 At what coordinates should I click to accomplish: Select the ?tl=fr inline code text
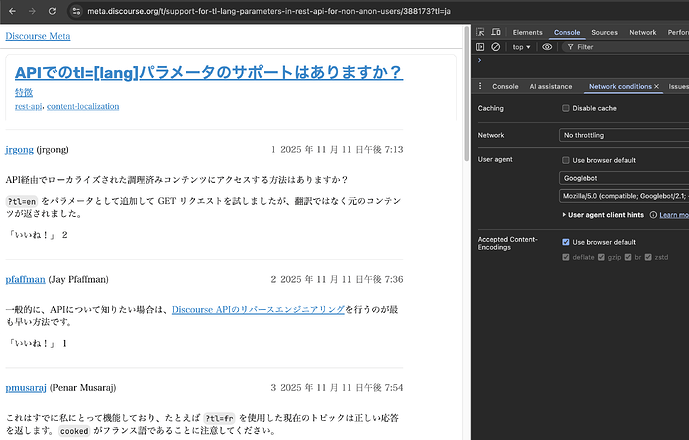219,418
